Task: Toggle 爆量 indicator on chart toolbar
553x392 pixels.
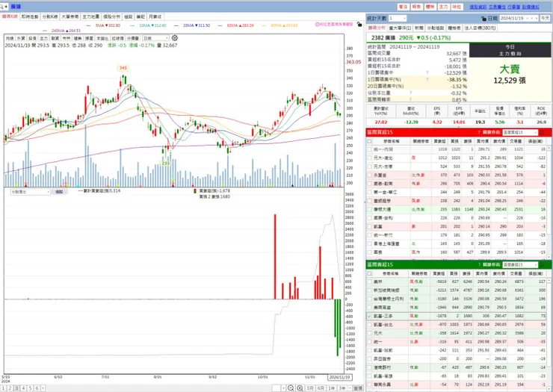Action: (x=89, y=38)
